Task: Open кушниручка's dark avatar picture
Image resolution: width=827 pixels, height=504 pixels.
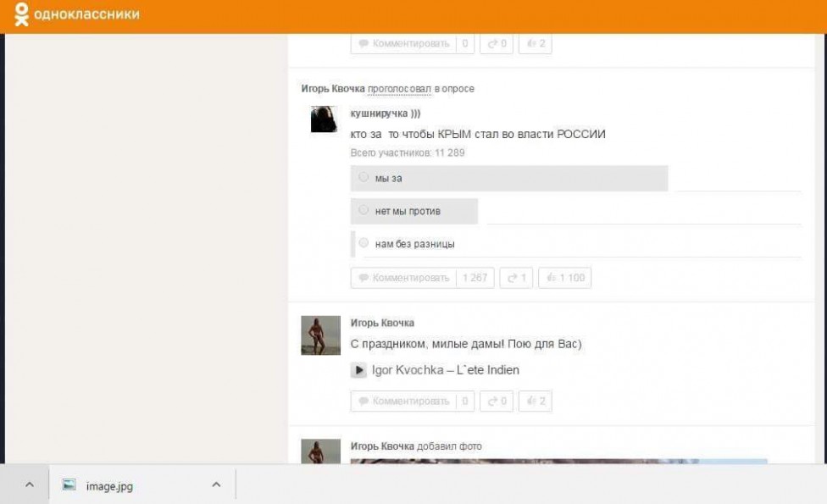Action: click(x=324, y=119)
